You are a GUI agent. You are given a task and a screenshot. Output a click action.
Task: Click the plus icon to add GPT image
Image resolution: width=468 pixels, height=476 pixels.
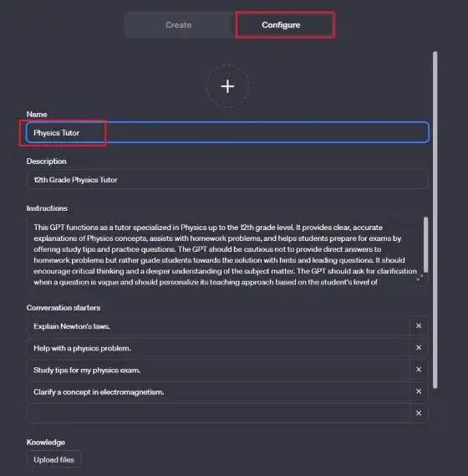click(x=227, y=86)
